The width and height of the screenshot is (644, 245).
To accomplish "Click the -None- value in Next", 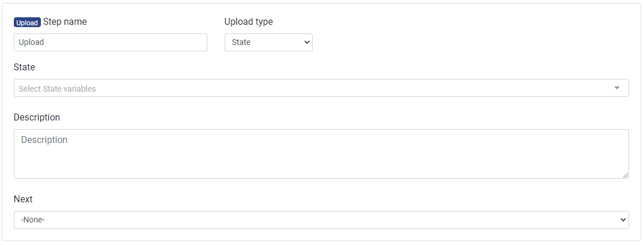I will click(x=33, y=220).
